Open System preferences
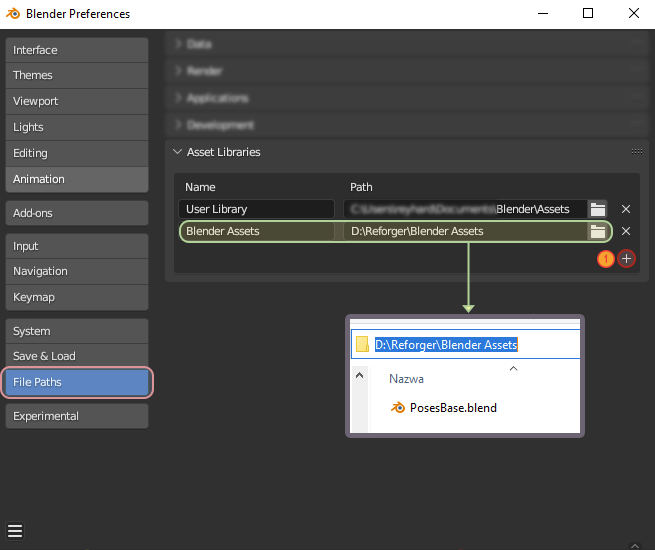 tap(77, 331)
